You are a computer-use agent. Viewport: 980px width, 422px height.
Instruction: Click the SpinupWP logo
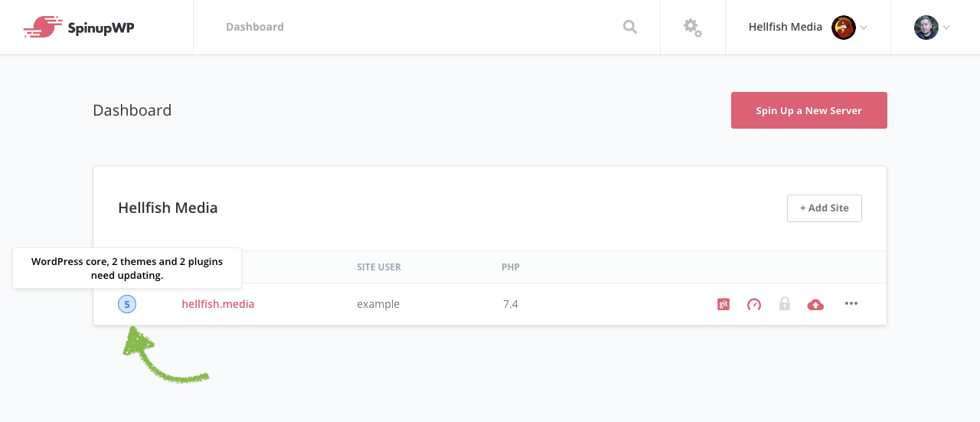[79, 27]
